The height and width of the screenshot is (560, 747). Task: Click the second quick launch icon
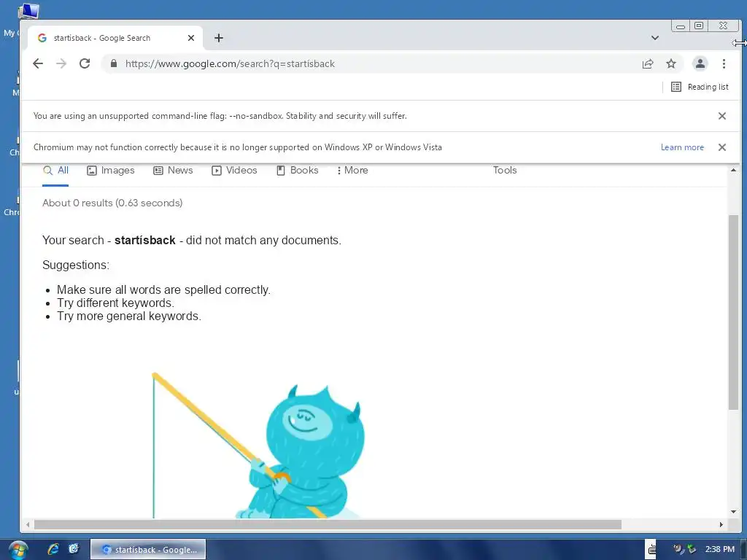click(x=74, y=549)
